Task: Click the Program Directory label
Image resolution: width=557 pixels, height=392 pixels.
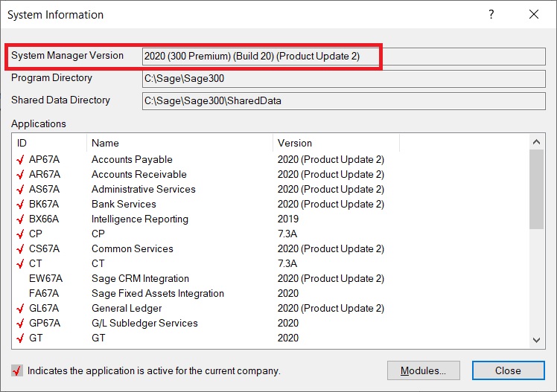Action: (x=51, y=78)
